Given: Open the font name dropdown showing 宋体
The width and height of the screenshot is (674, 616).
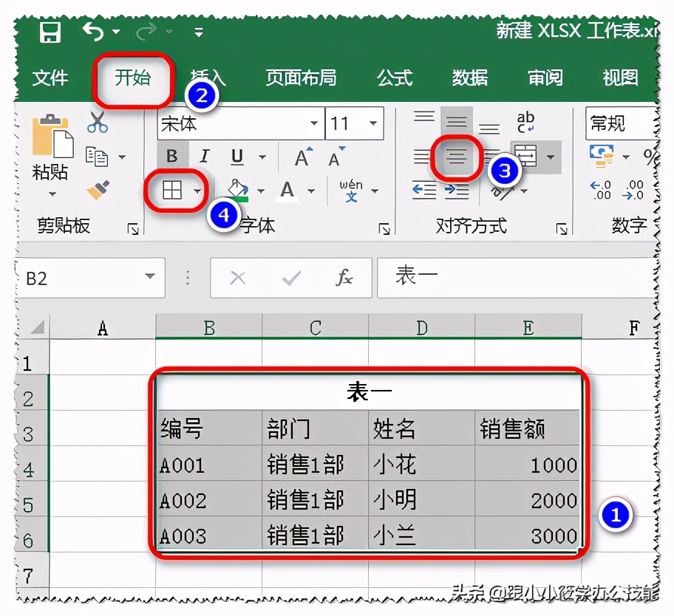Looking at the screenshot, I should tap(315, 122).
